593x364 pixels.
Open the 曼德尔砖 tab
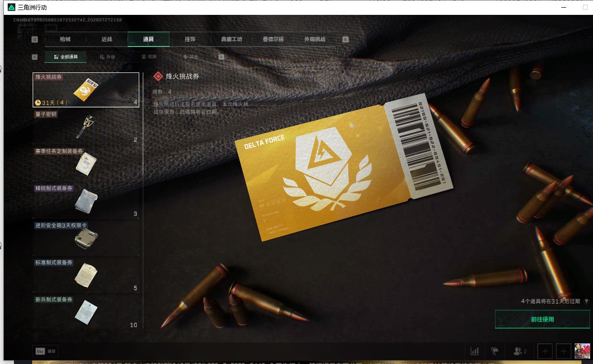(273, 39)
